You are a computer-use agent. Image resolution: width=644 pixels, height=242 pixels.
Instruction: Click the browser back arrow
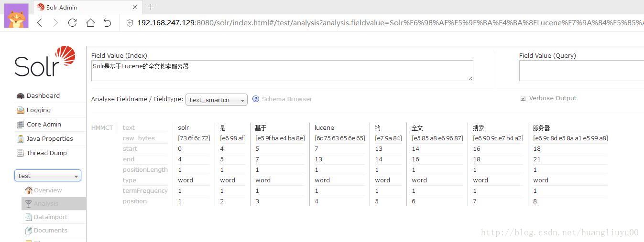coord(40,22)
